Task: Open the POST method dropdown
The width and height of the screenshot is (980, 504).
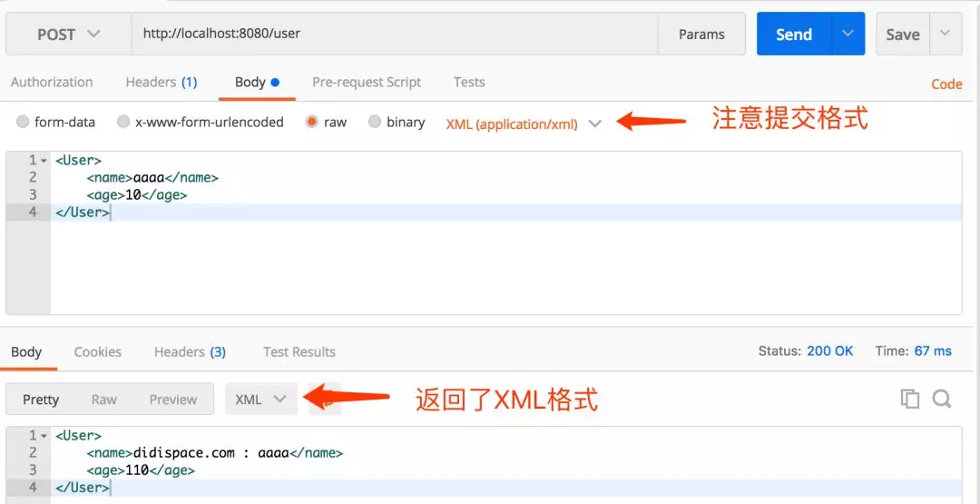Action: coord(69,34)
